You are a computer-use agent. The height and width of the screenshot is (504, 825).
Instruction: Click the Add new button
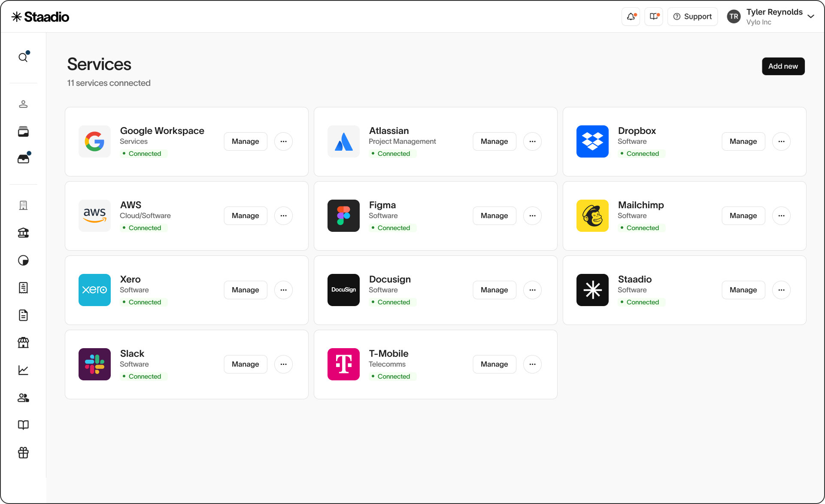point(783,67)
